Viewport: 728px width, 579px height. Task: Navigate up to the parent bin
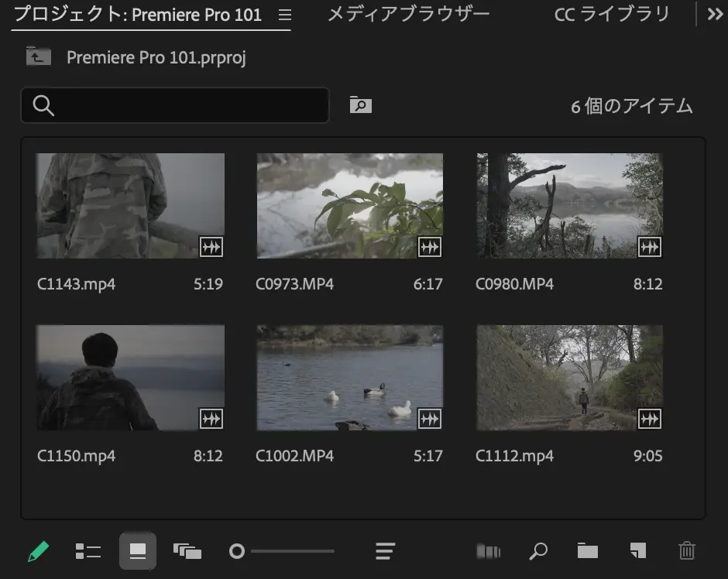[x=37, y=57]
